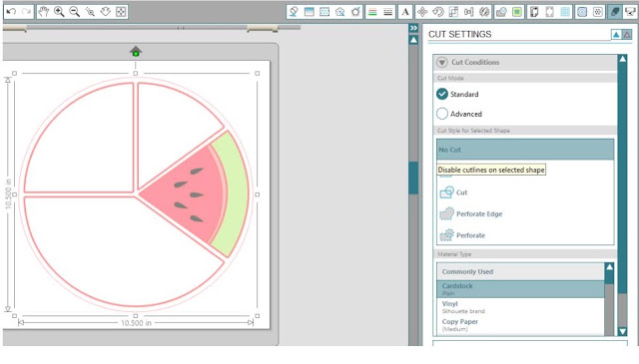Viewport: 639px width, 364px height.
Task: Select the Commonly Used material header
Action: coord(520,271)
